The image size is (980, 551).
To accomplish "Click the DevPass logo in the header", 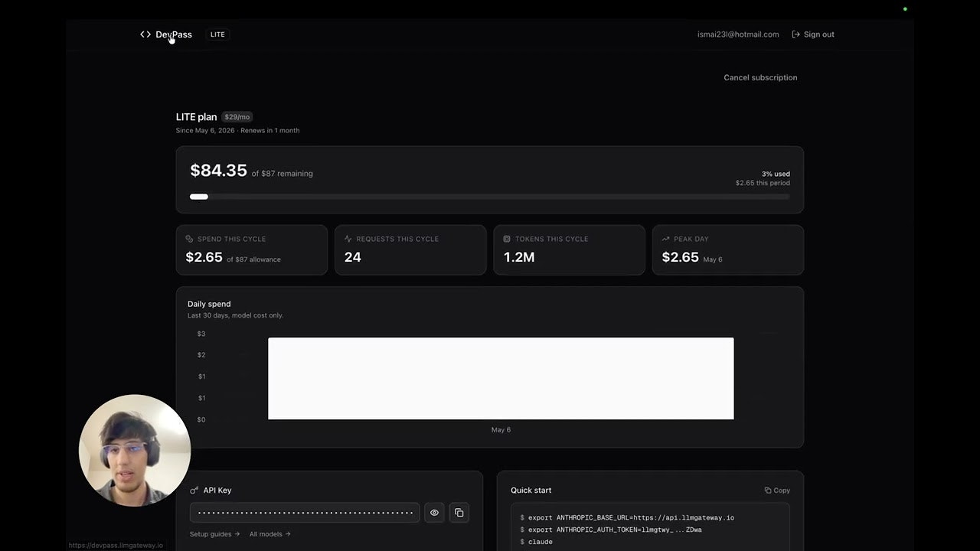I will 166,34.
